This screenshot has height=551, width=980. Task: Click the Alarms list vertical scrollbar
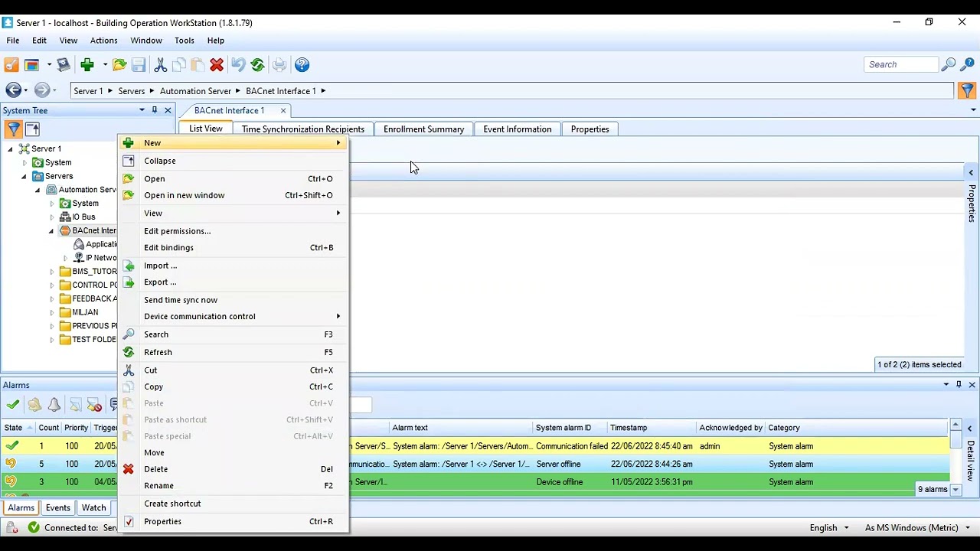coord(955,458)
